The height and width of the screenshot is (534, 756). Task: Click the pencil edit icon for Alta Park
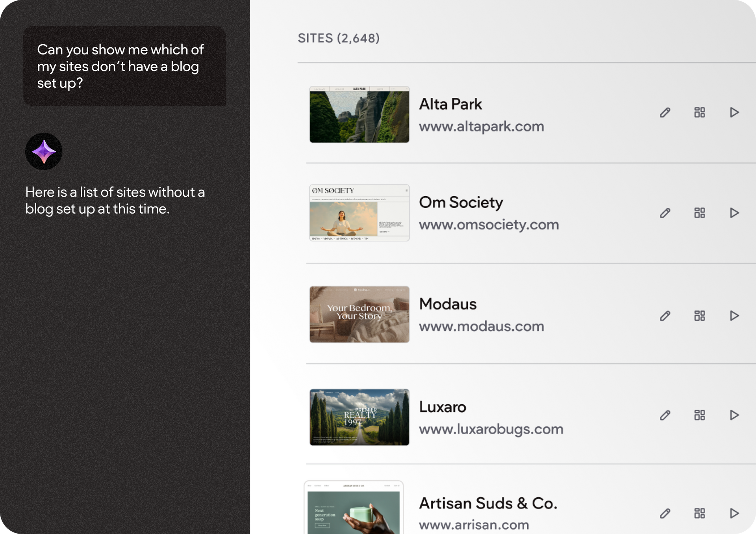tap(665, 112)
